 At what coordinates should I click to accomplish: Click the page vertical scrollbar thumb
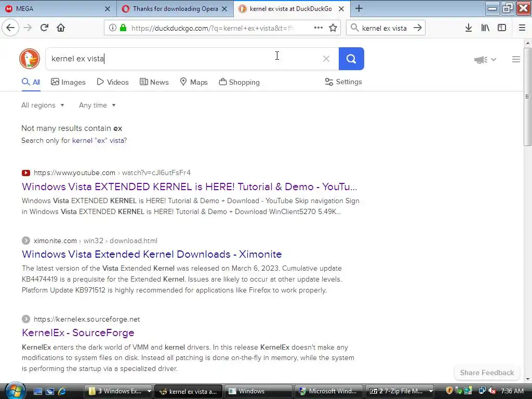(x=527, y=97)
